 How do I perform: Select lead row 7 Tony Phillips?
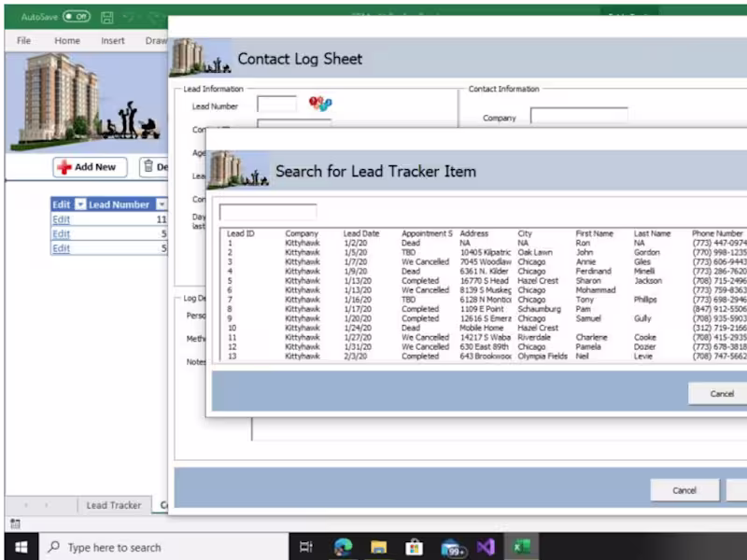484,300
